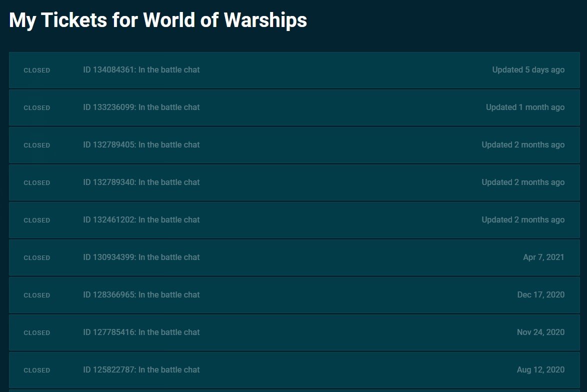Click the Aug 12, 2020 date

click(x=540, y=370)
